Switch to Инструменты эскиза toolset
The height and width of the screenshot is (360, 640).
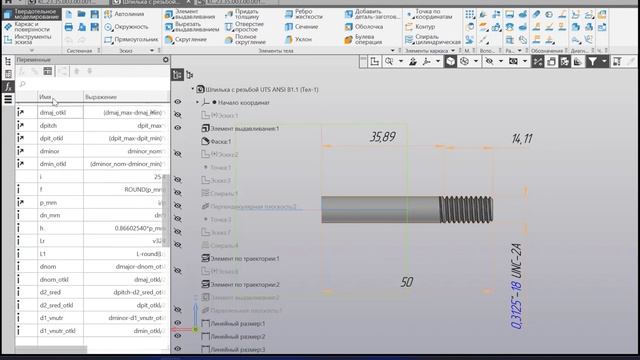(28, 40)
